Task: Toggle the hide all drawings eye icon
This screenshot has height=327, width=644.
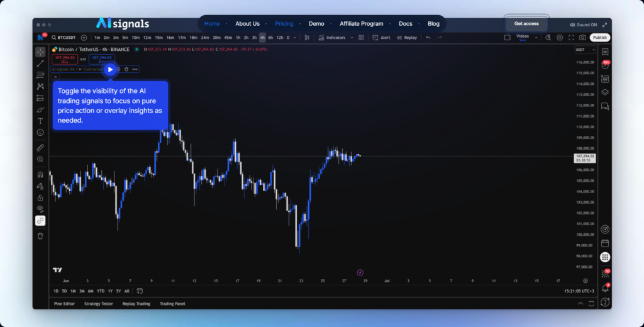Action: tap(40, 209)
